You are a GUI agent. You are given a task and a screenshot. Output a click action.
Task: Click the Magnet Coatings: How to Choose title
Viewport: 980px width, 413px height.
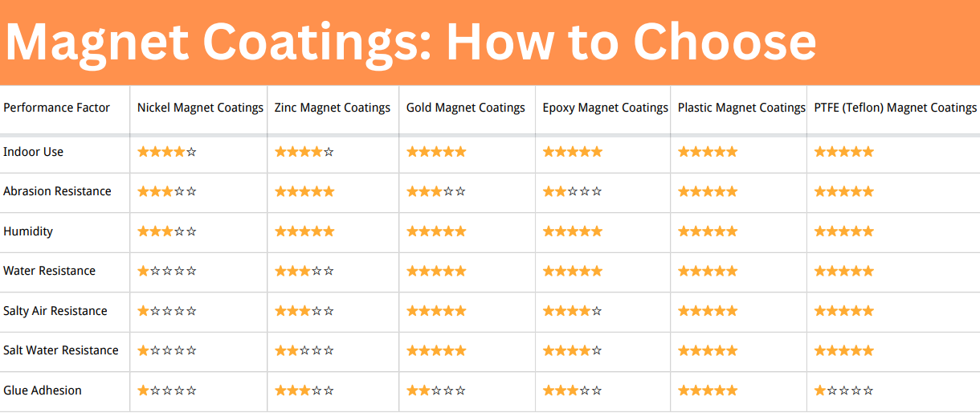pyautogui.click(x=410, y=41)
